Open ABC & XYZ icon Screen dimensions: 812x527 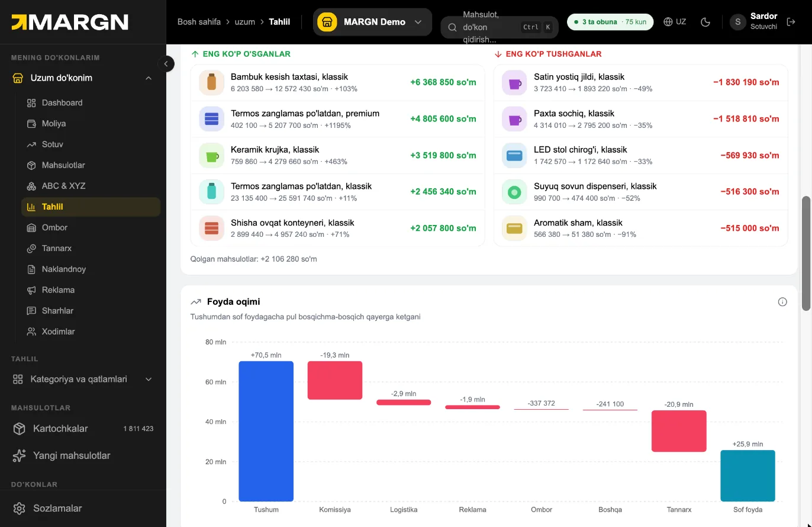coord(31,186)
